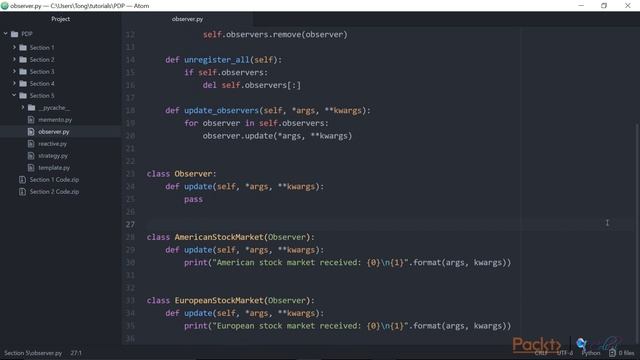The width and height of the screenshot is (640, 360).
Task: Change line ending via CRLF selector
Action: click(541, 353)
